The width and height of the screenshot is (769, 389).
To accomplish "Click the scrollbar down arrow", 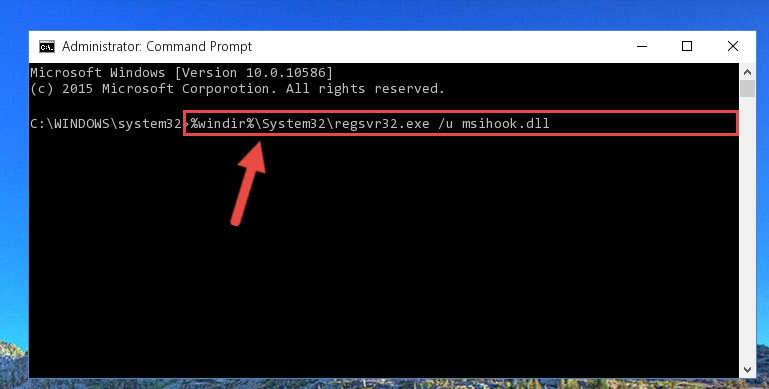I will click(747, 369).
